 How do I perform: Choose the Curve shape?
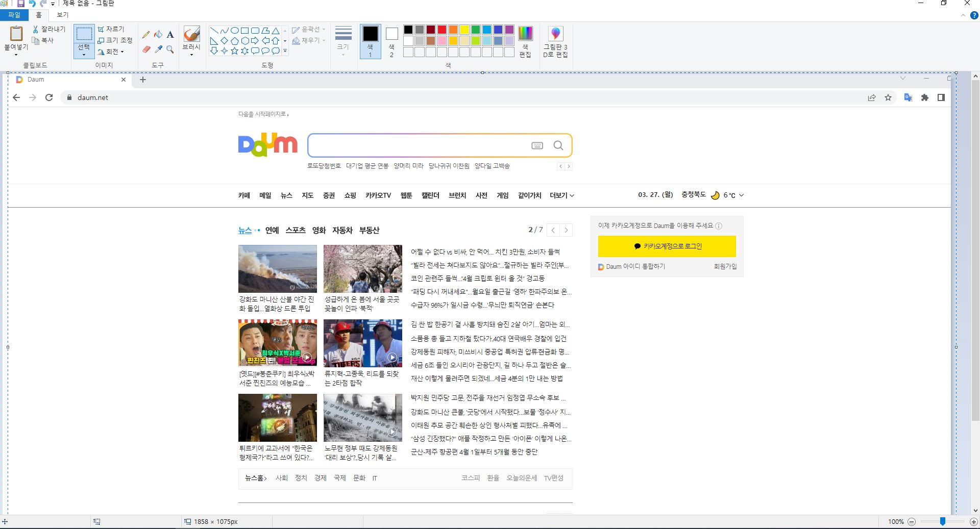coord(224,31)
